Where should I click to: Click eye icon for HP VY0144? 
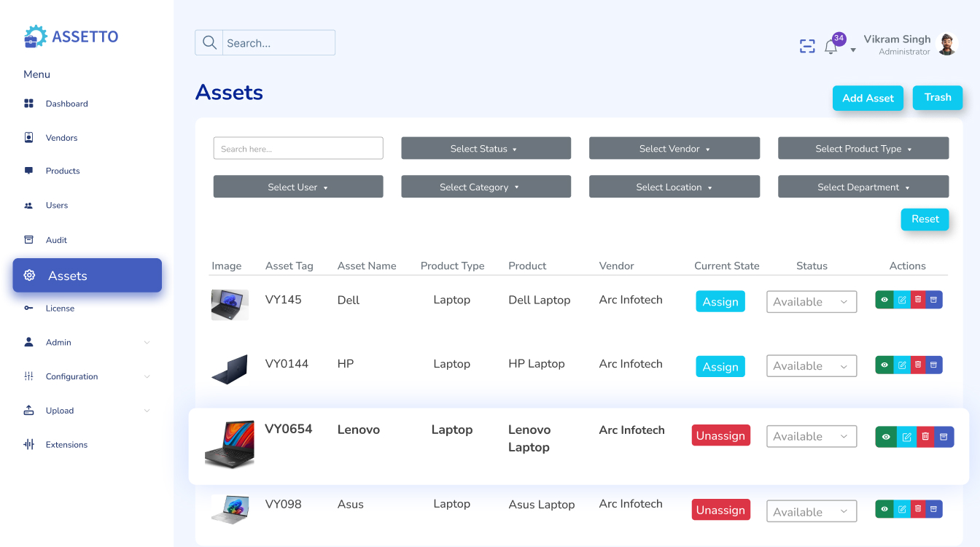(x=884, y=365)
